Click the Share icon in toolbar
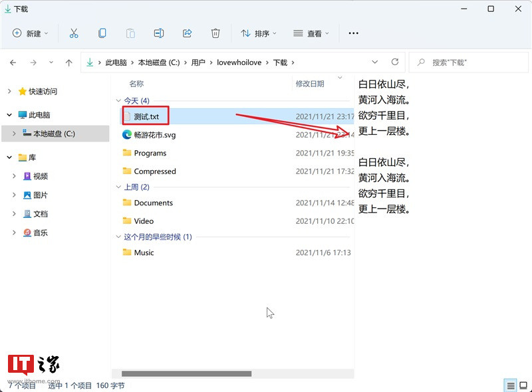 coord(188,33)
